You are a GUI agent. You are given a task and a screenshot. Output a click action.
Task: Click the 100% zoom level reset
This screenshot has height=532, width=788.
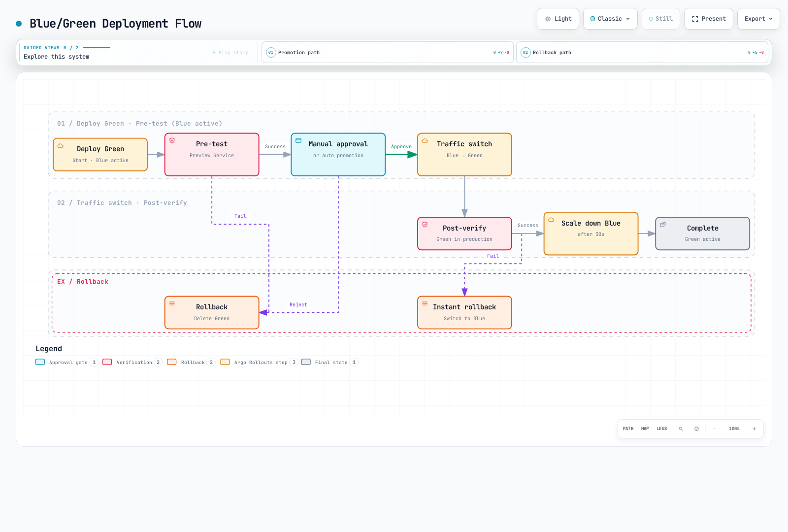coord(734,429)
